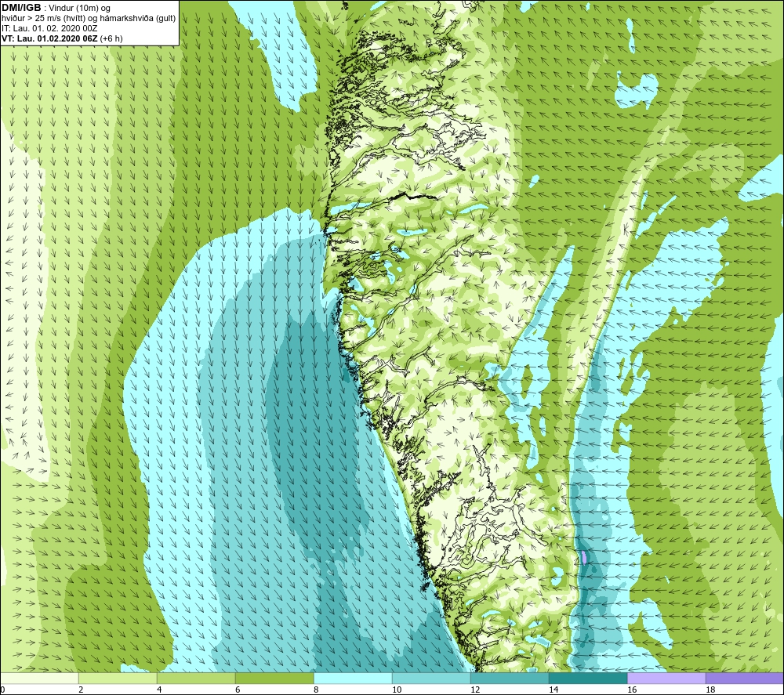
Task: Click the 8–10 m/s legend color swatch
Action: coord(353,678)
